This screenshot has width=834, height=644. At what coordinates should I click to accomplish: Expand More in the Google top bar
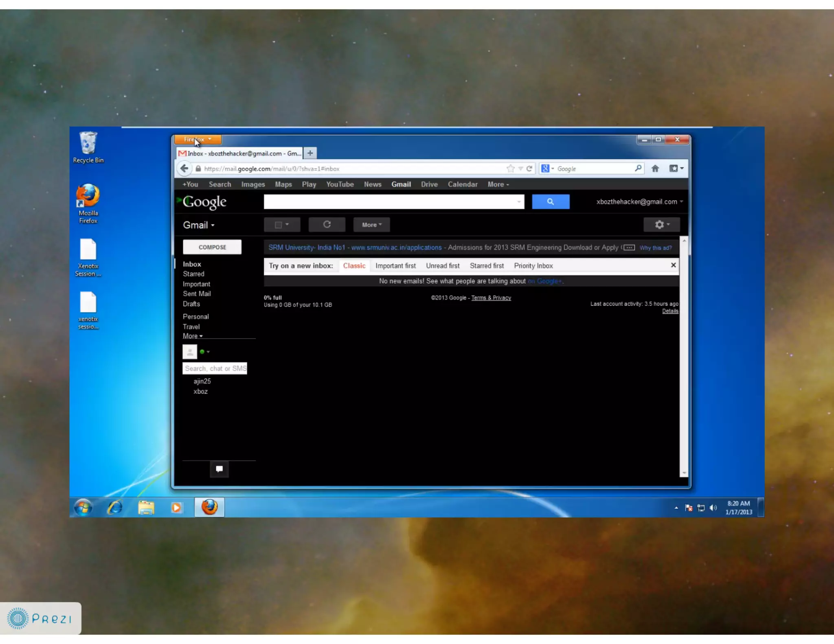498,184
